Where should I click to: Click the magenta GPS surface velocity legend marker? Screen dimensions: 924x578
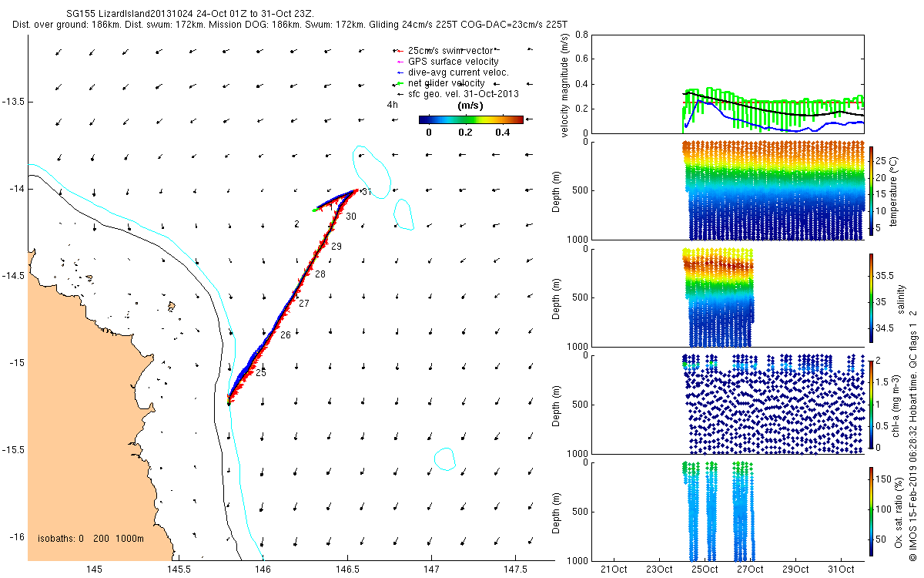coord(399,62)
